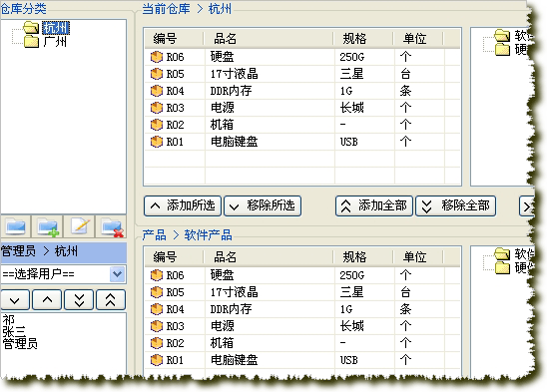
Task: Select 17寸液晶 in upper table
Action: 235,74
